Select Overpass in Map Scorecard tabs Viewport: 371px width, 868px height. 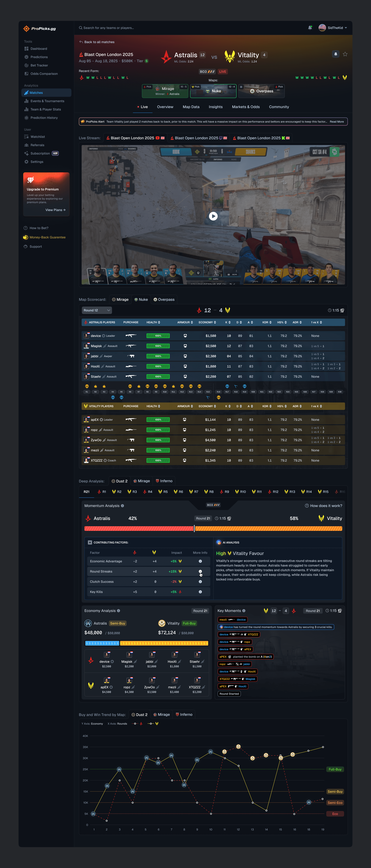164,300
